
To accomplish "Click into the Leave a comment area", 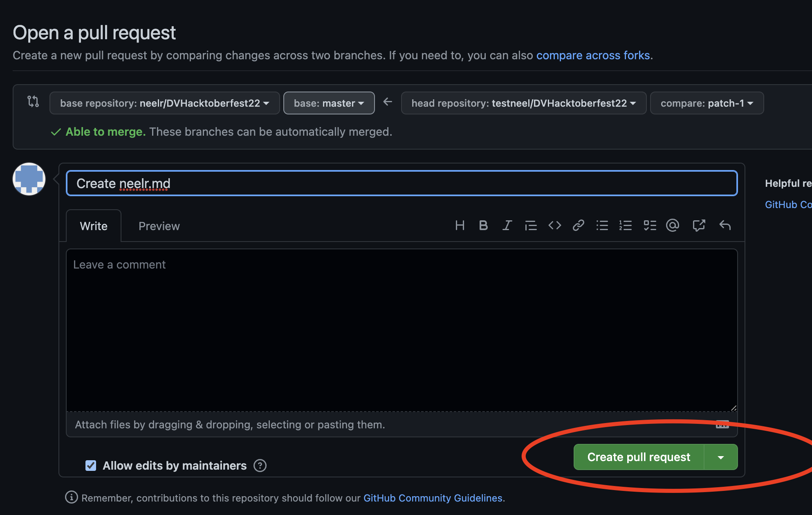I will (402, 330).
